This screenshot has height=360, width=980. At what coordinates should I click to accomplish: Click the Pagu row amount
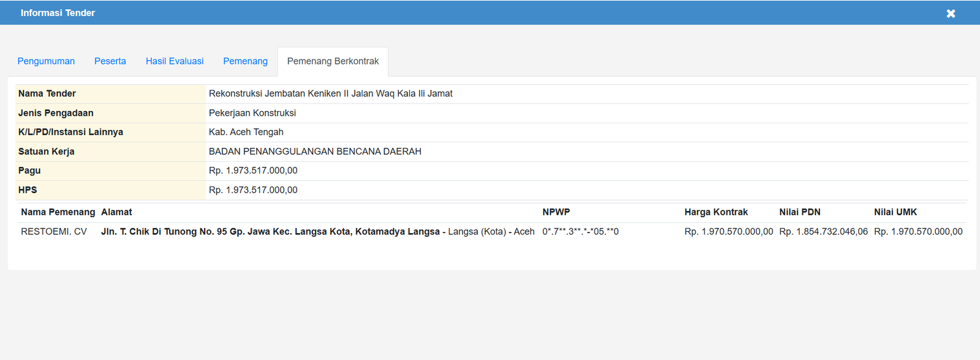(253, 170)
